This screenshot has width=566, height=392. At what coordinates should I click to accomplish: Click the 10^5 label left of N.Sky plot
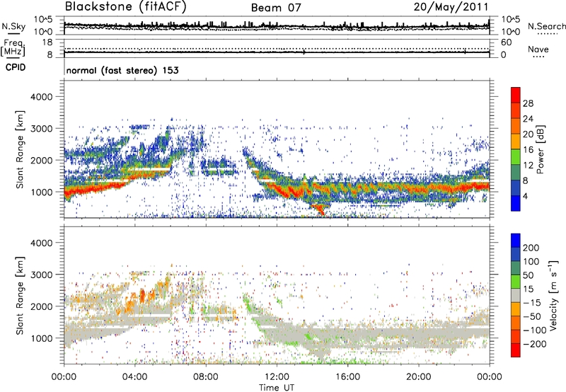(44, 19)
